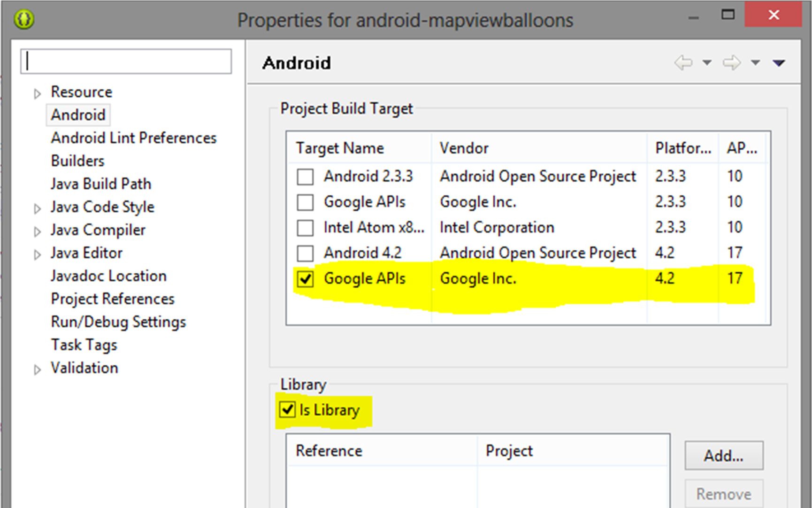Click 'Android Open Source Project' in Android 2.3.3 row

pos(538,177)
